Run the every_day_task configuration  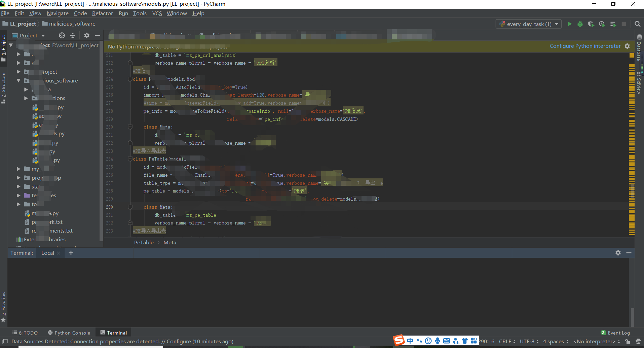pos(569,24)
